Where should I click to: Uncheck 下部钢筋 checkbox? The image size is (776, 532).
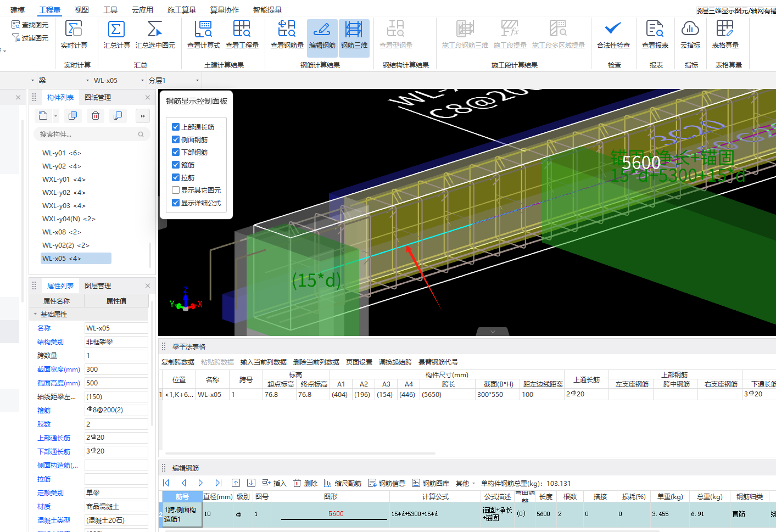click(x=176, y=152)
